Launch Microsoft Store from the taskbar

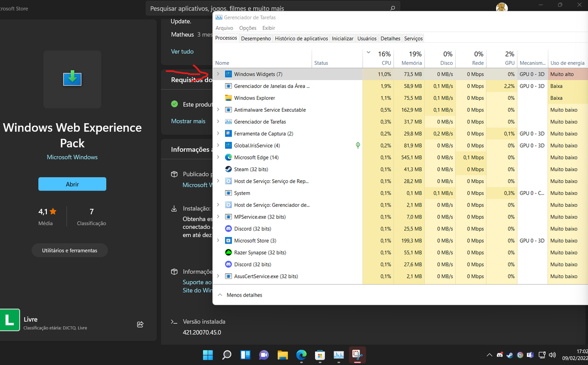point(320,355)
